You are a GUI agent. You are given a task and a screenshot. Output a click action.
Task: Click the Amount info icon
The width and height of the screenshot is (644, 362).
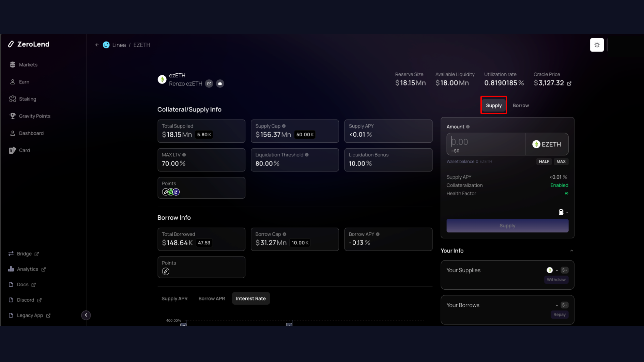click(x=468, y=127)
